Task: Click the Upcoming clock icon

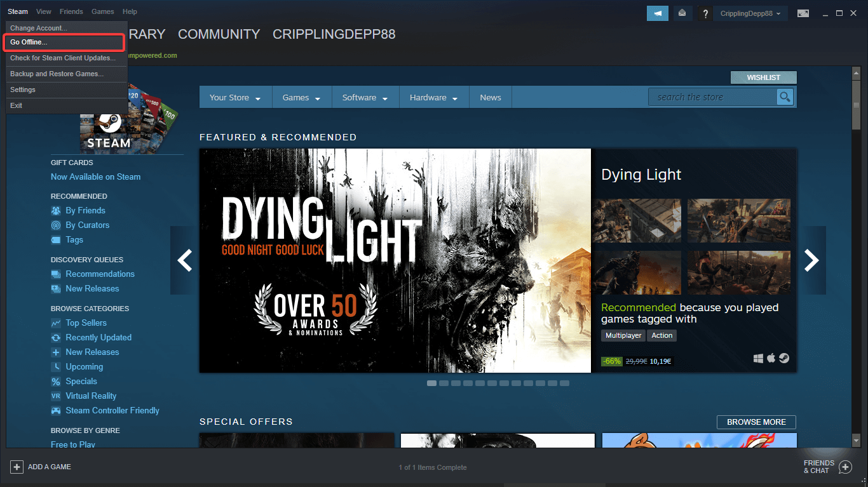Action: point(56,367)
